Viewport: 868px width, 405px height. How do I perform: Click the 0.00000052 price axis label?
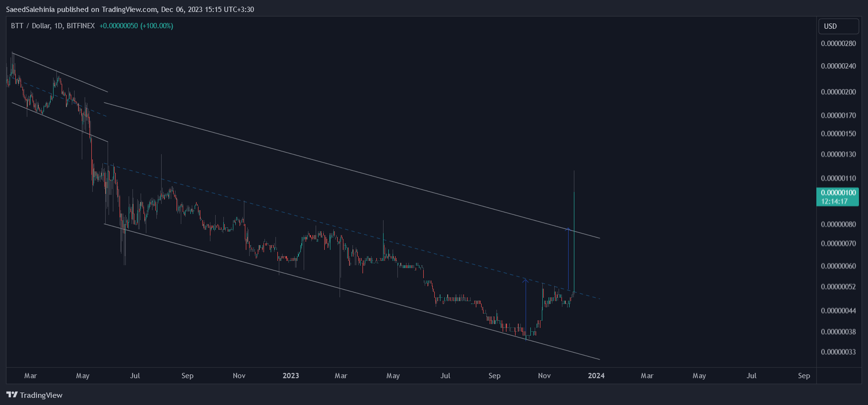click(838, 287)
